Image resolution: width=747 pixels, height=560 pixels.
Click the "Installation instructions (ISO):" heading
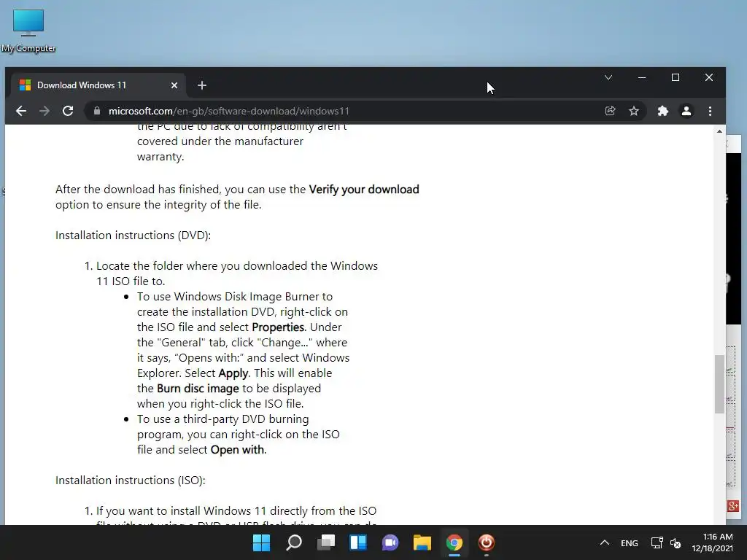click(x=130, y=480)
